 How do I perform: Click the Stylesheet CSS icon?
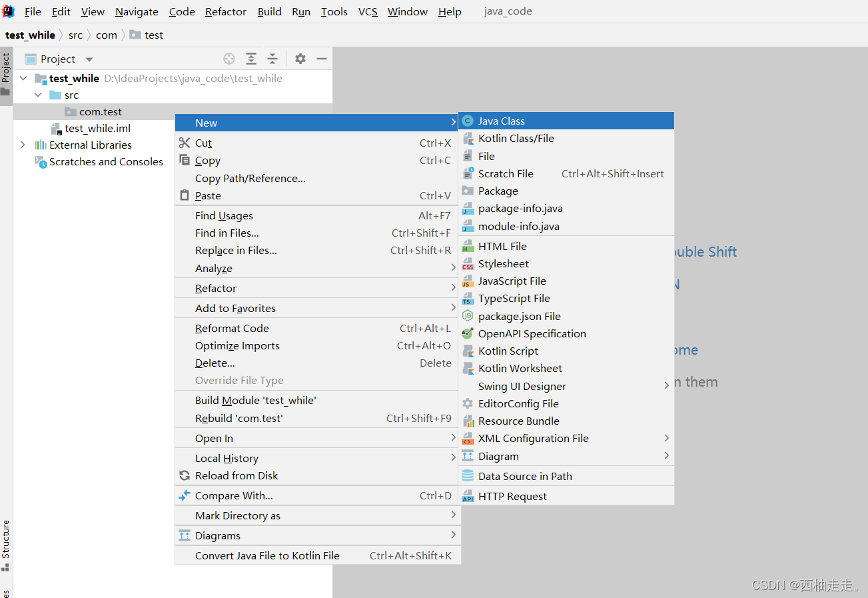pos(468,264)
